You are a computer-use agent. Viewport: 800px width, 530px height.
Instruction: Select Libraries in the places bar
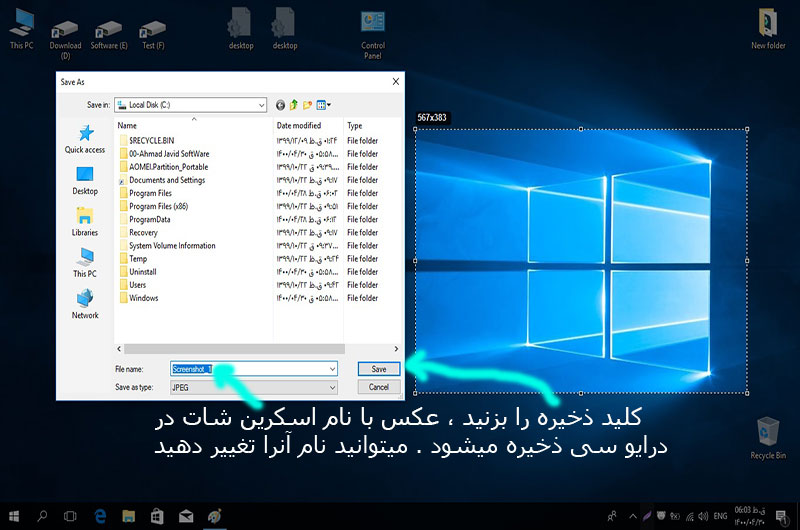pos(85,222)
